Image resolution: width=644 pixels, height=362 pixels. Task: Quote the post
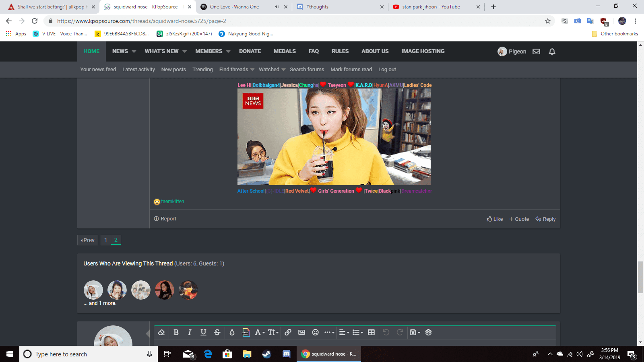[519, 219]
